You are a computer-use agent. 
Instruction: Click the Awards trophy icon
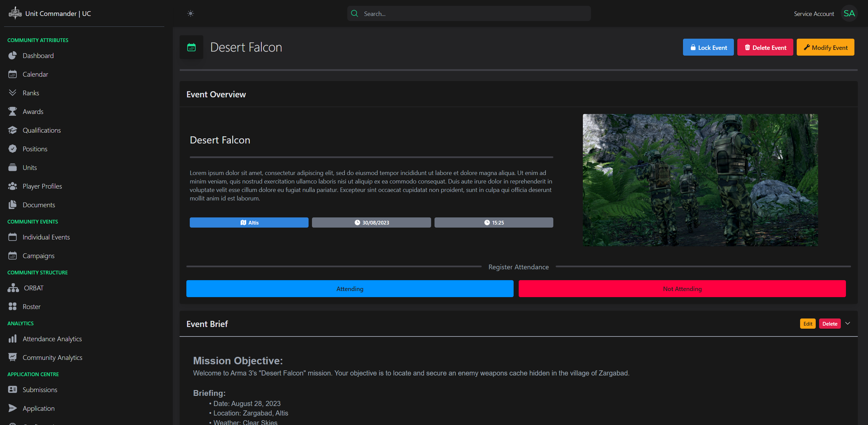tap(13, 111)
